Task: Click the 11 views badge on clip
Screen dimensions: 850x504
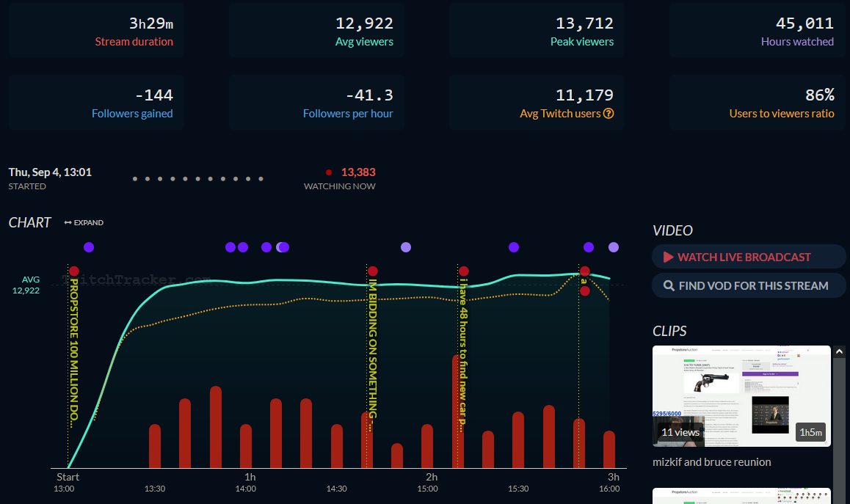Action: click(x=680, y=432)
